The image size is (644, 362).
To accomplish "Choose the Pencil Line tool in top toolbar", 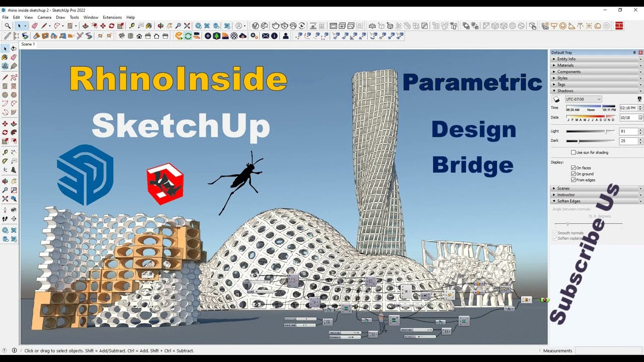I will [x=44, y=26].
